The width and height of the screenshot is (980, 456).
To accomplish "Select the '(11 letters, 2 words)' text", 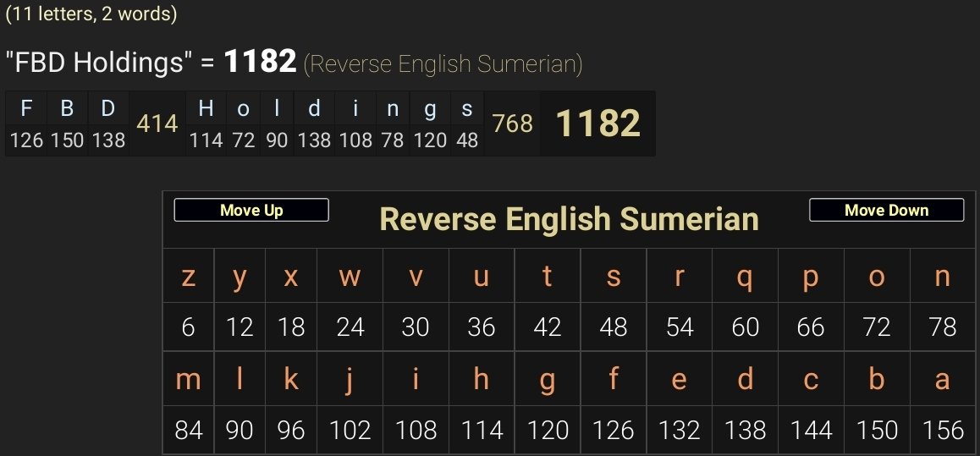I will pyautogui.click(x=91, y=14).
